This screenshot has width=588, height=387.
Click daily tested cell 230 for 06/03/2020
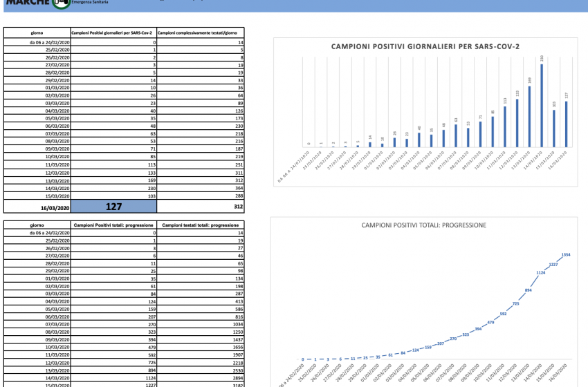click(x=200, y=126)
